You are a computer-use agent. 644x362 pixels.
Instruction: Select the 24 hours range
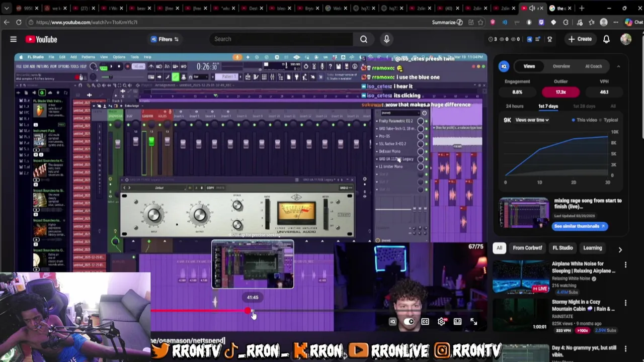(x=514, y=106)
